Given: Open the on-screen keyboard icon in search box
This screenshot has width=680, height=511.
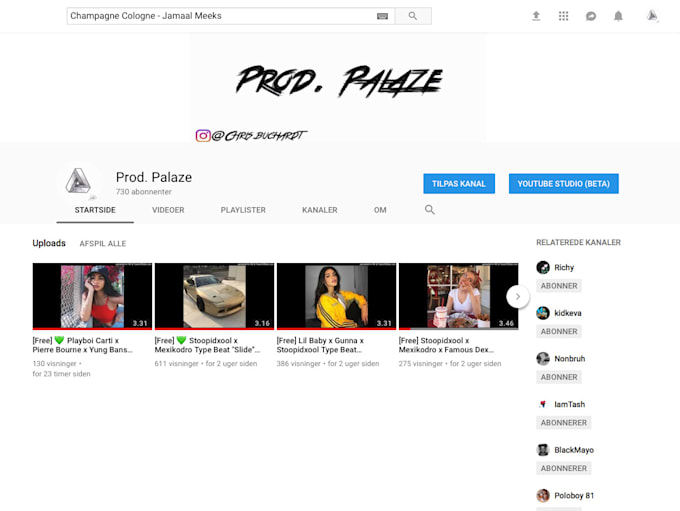Looking at the screenshot, I should click(x=382, y=16).
